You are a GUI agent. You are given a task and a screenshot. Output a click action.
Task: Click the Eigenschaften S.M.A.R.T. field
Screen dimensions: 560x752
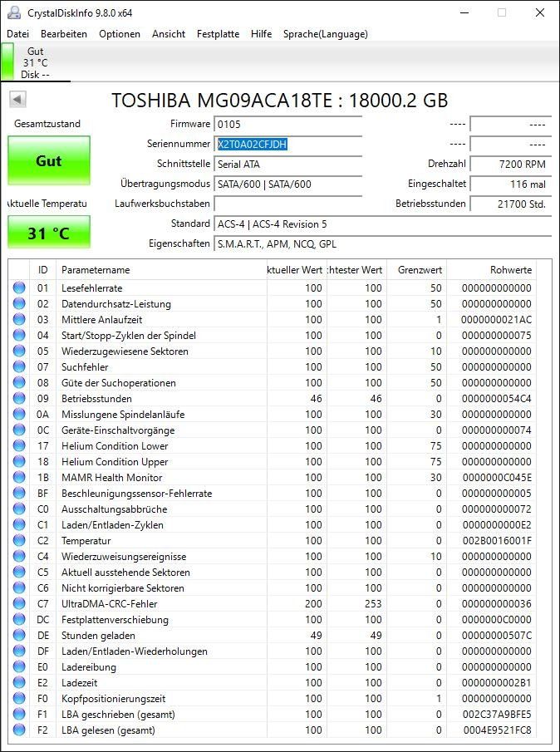click(x=382, y=244)
